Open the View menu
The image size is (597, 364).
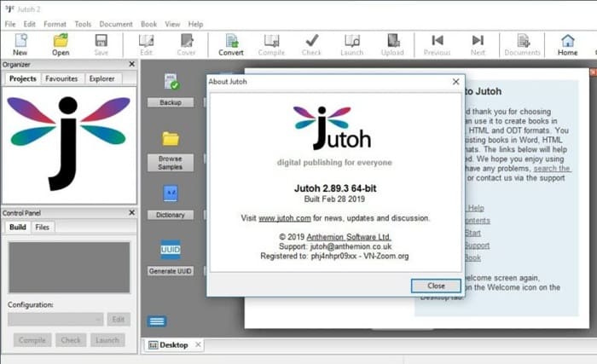[x=172, y=24]
